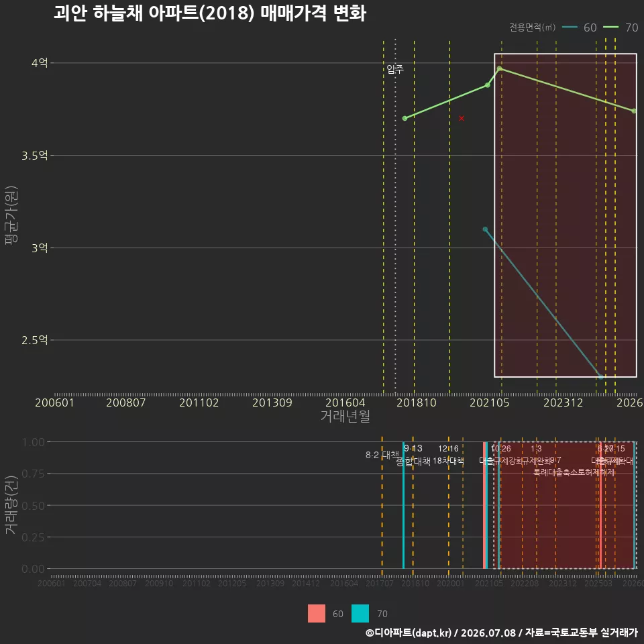Click the 1·3 policy date label
Screen dimensions: 644x644
[x=537, y=449]
